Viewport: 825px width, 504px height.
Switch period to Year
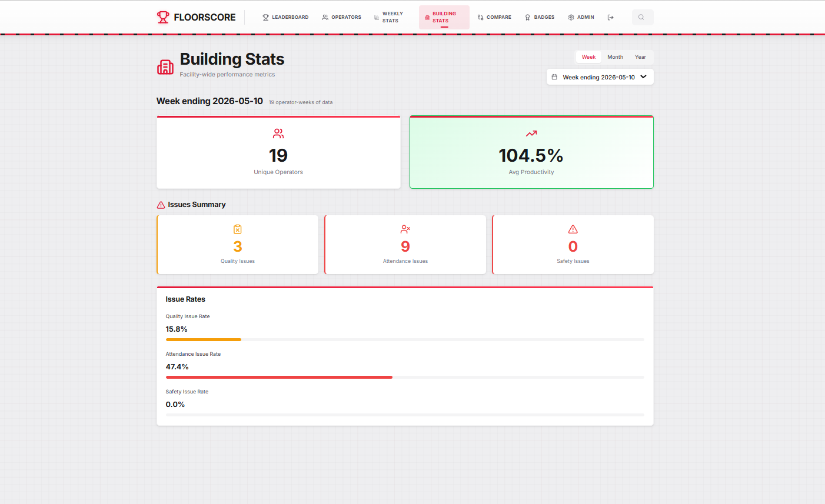click(640, 57)
